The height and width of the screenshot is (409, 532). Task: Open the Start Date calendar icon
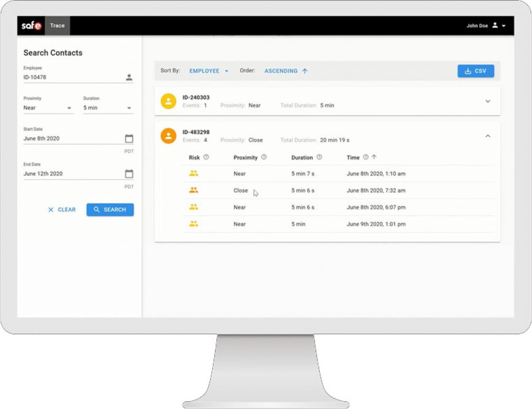tap(129, 138)
